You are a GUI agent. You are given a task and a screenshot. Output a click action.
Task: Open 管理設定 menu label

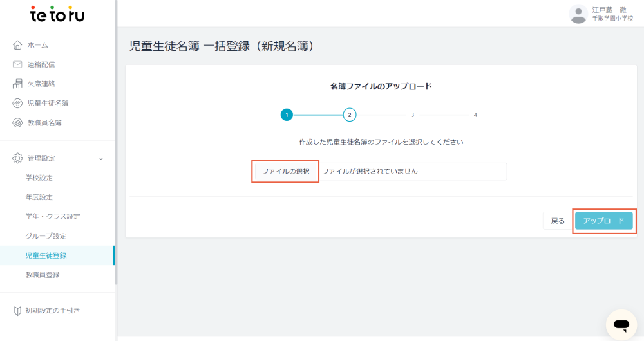click(x=41, y=158)
